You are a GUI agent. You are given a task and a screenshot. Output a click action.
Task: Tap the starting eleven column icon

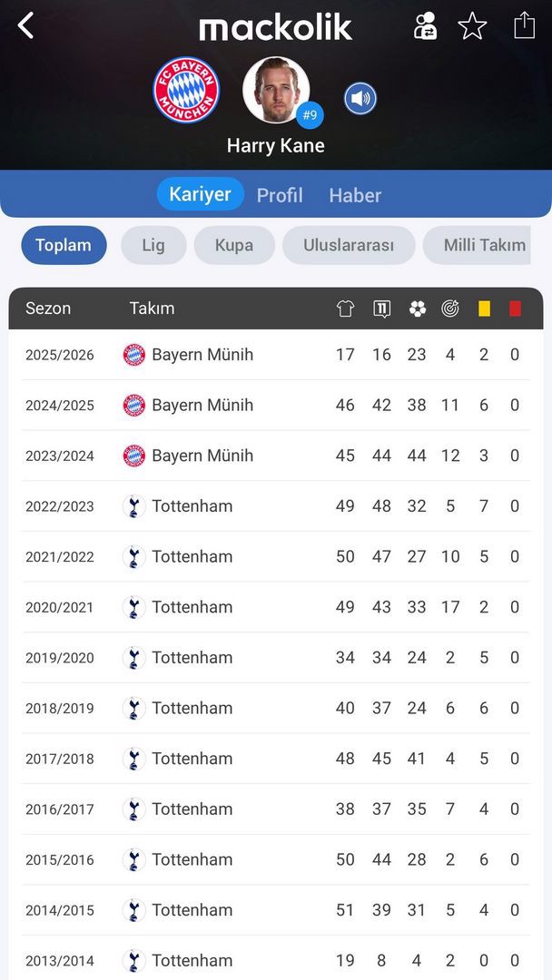point(381,309)
